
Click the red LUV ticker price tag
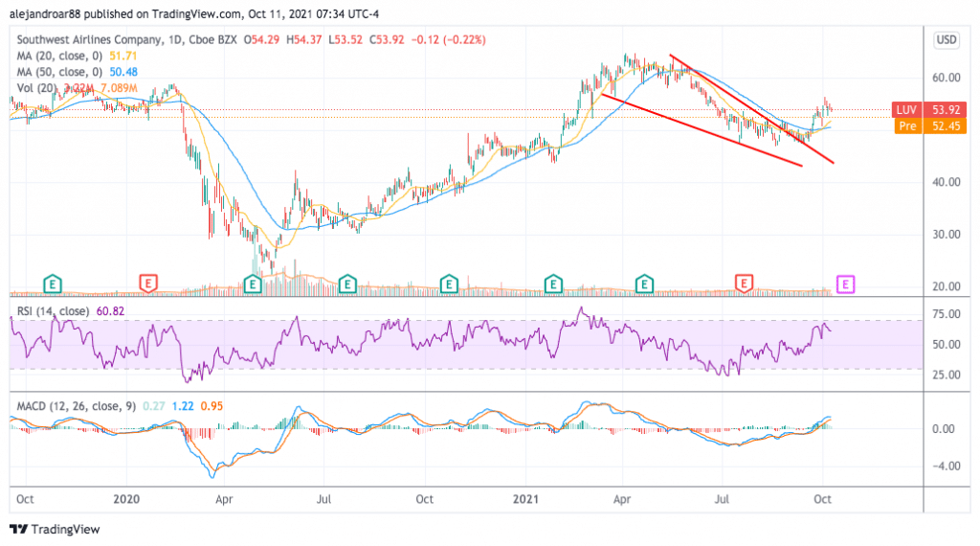(928, 110)
